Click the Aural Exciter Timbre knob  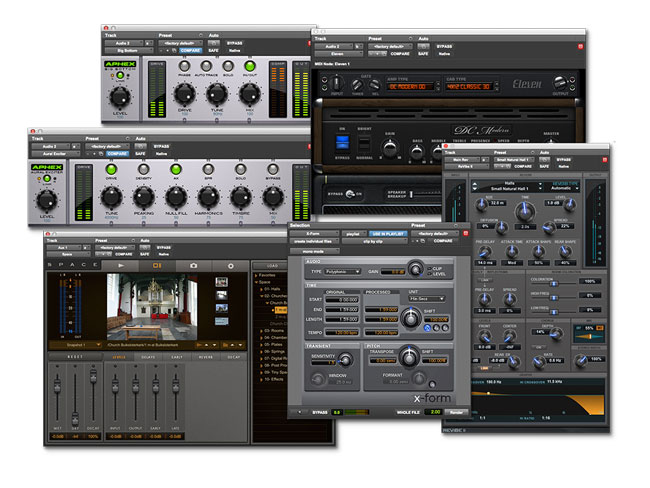[x=241, y=197]
